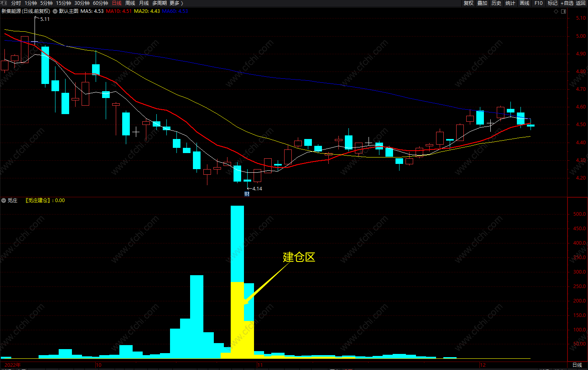Click the 新集能源(日线.前复权) stock title
Screen dimensions: 588x370
pos(26,11)
